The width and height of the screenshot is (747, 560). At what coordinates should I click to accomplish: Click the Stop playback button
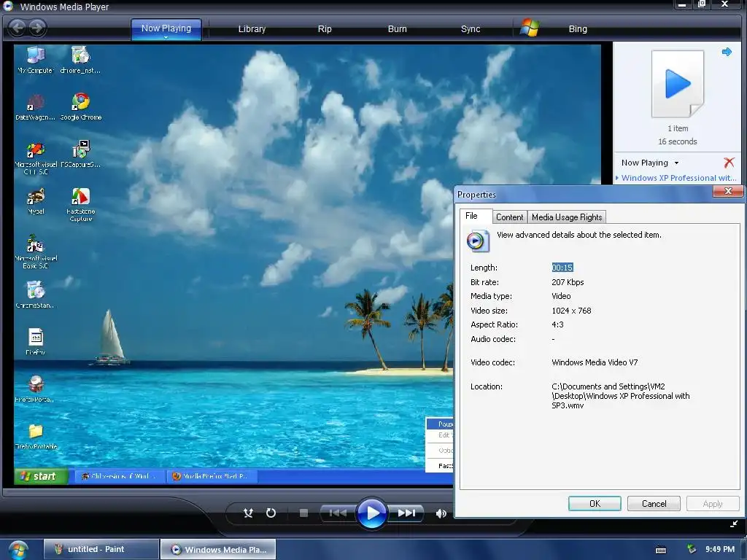tap(303, 513)
